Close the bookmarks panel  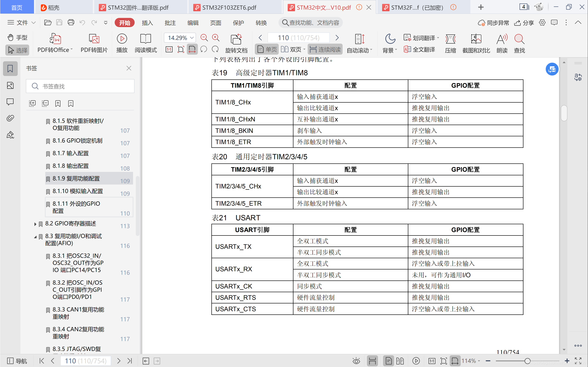pyautogui.click(x=129, y=68)
